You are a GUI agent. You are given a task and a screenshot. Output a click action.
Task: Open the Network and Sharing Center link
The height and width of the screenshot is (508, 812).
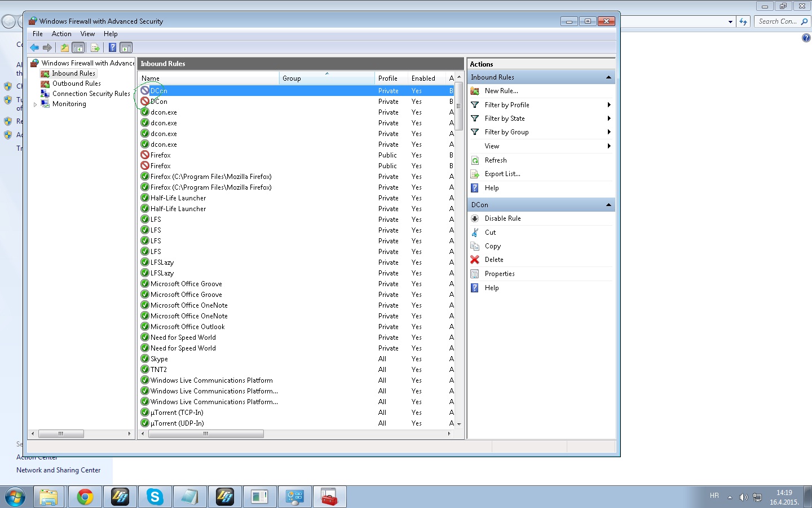coord(58,470)
